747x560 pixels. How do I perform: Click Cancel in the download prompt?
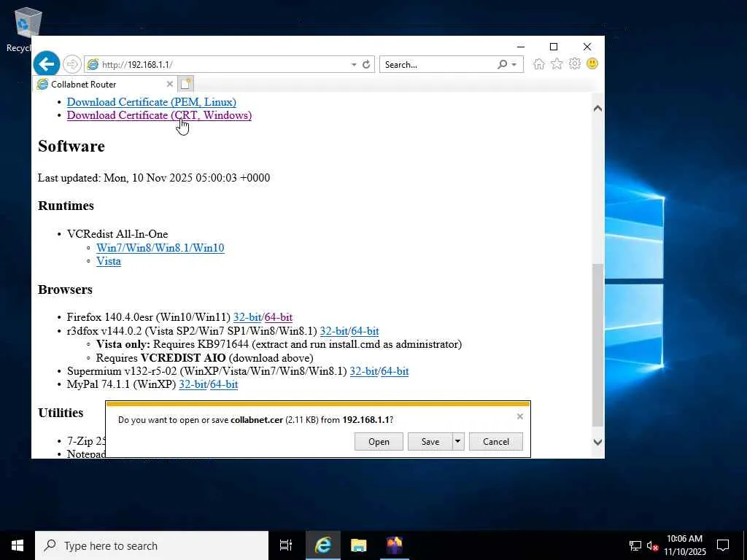coord(496,441)
